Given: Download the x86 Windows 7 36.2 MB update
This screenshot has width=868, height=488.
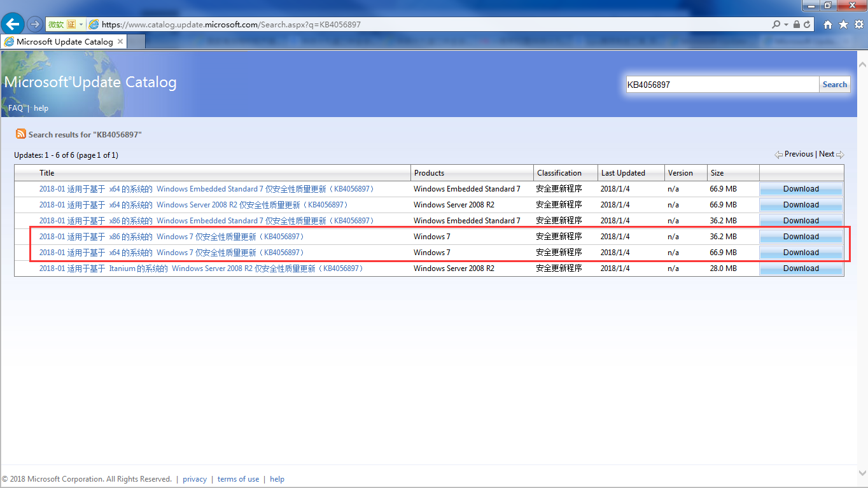Looking at the screenshot, I should pos(801,237).
